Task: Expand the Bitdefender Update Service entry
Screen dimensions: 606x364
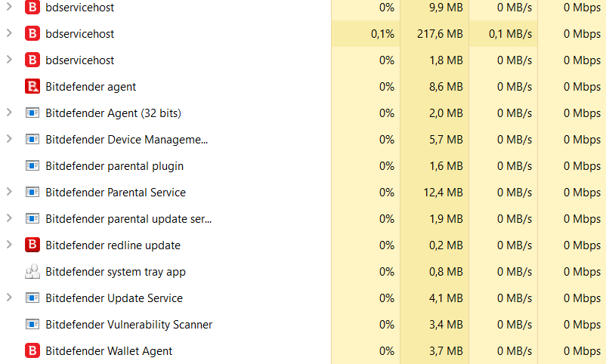Action: tap(9, 298)
